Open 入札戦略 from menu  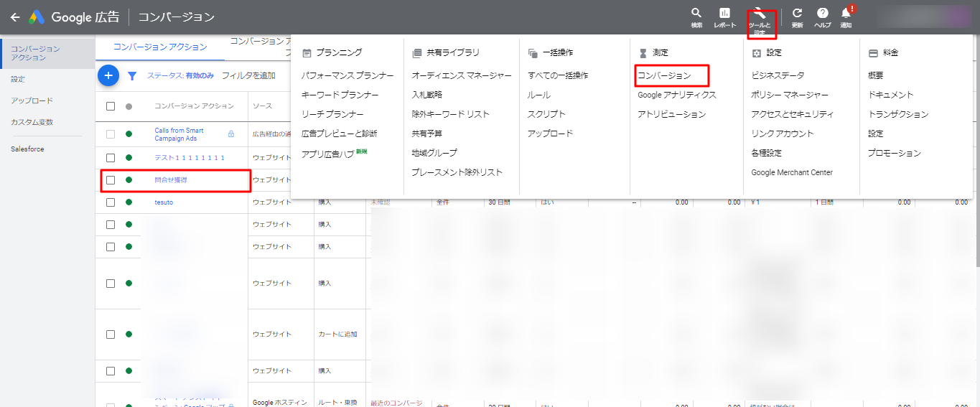click(x=426, y=95)
